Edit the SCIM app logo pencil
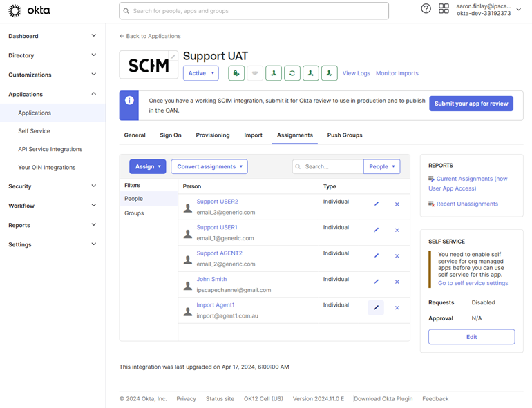Image resolution: width=532 pixels, height=408 pixels. point(173,57)
